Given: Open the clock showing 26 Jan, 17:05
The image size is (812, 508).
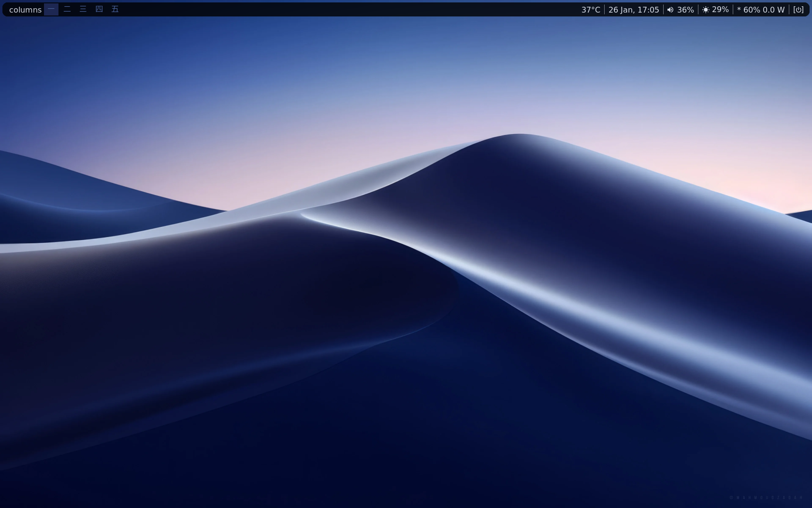Looking at the screenshot, I should pyautogui.click(x=634, y=10).
